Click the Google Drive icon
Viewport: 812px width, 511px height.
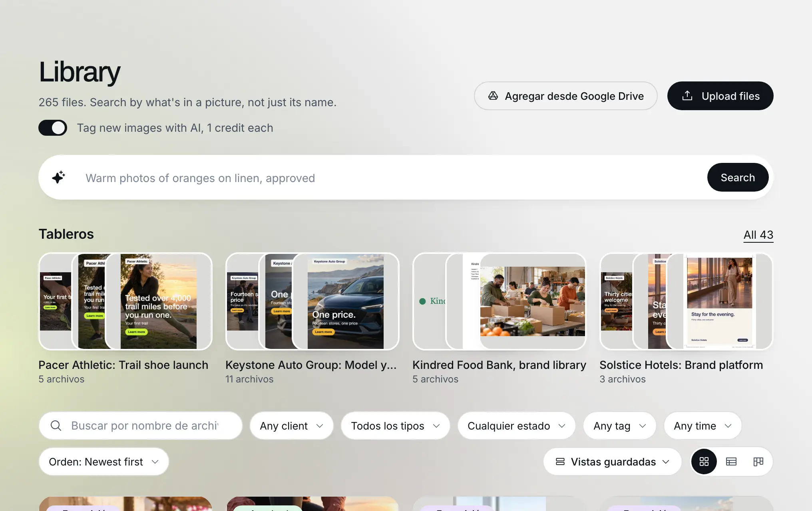point(493,96)
